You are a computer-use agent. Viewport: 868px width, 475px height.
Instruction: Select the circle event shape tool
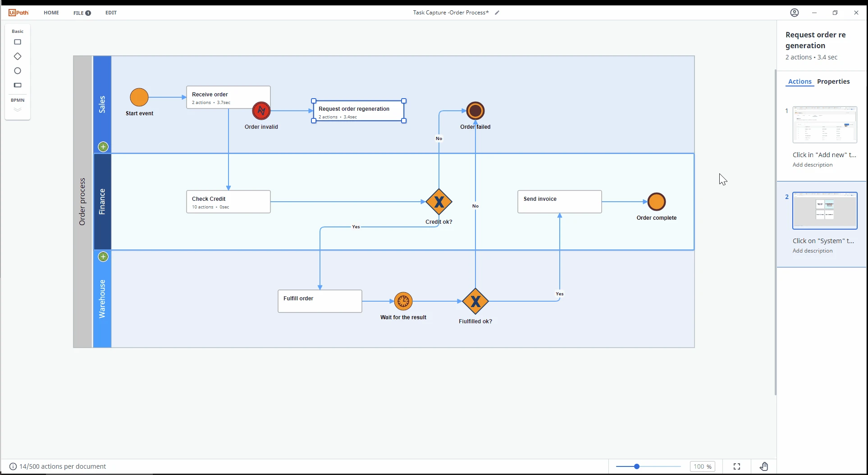point(18,71)
